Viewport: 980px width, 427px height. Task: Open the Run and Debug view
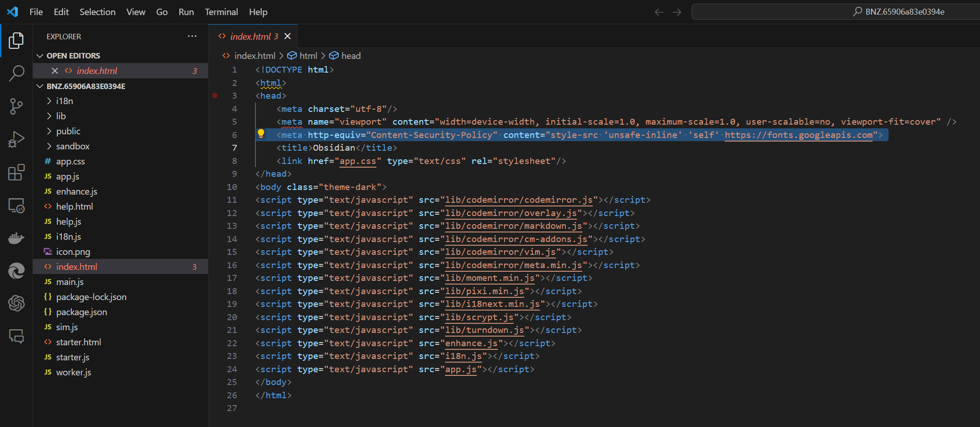16,139
